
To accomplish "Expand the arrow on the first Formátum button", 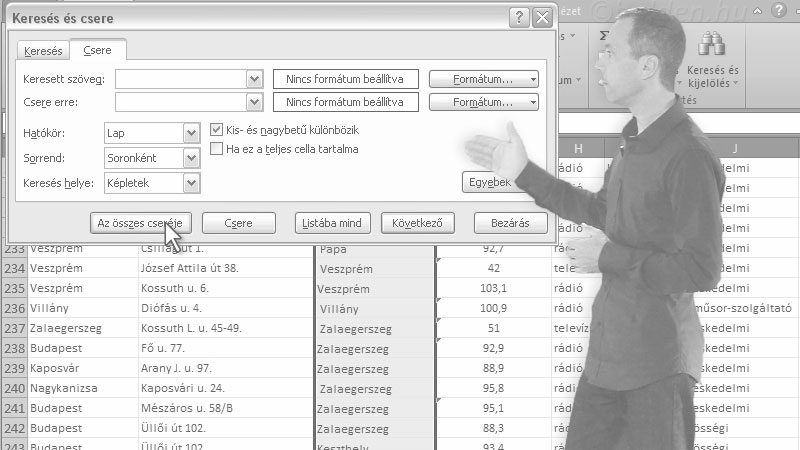I will click(x=533, y=79).
